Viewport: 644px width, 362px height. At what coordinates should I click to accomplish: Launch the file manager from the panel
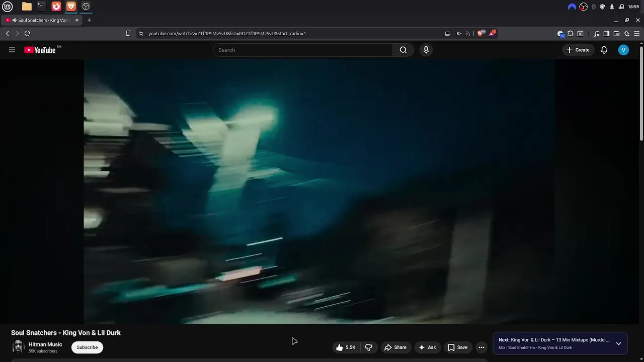(27, 7)
